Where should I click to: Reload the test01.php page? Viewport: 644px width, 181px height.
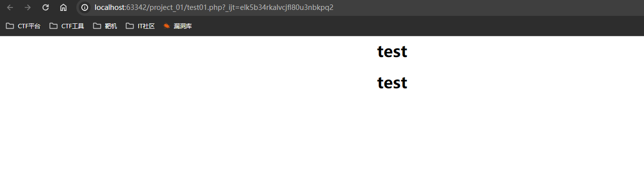[x=46, y=7]
